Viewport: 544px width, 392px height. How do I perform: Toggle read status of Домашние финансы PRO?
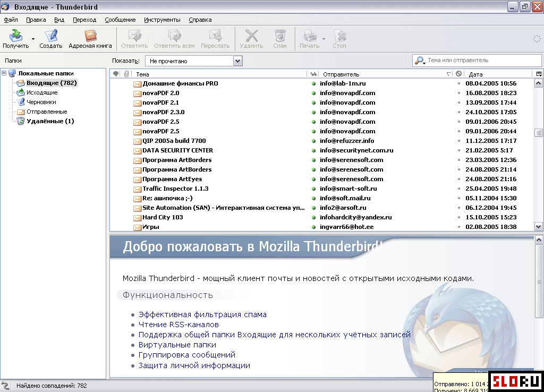point(313,83)
